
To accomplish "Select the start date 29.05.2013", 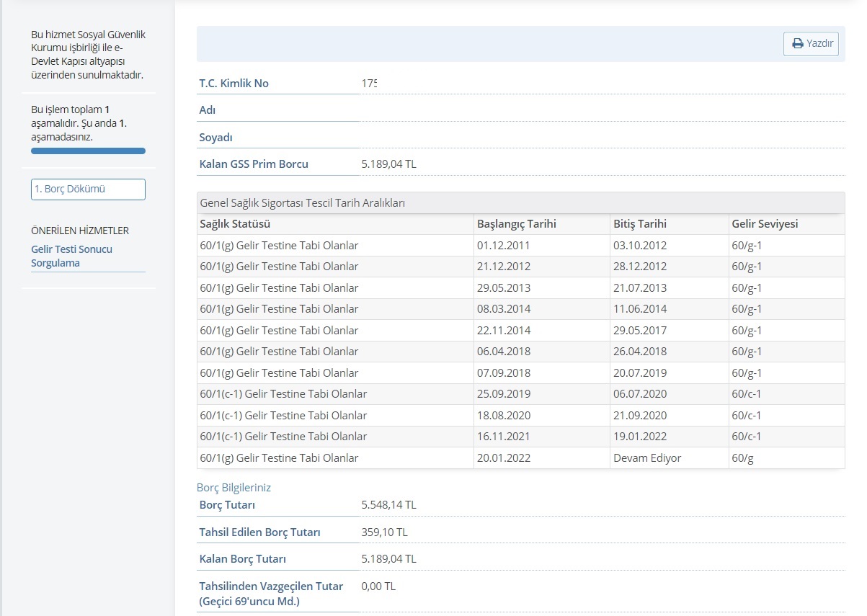I will [x=504, y=287].
